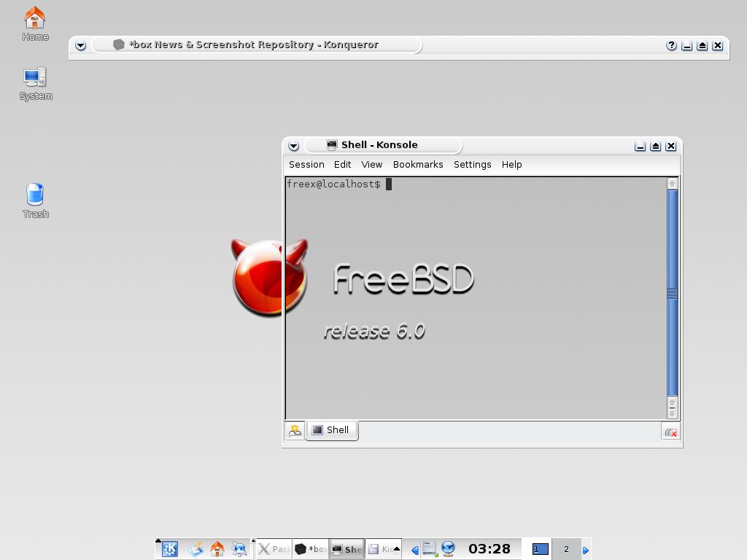Click the panel hide arrow at right
The height and width of the screenshot is (560, 747).
tap(586, 551)
